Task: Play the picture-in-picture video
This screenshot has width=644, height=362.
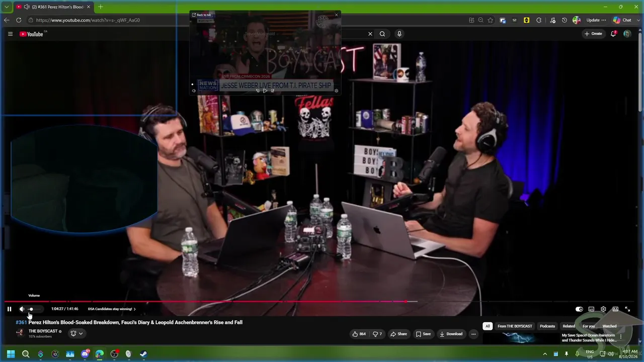Action: 265,91
